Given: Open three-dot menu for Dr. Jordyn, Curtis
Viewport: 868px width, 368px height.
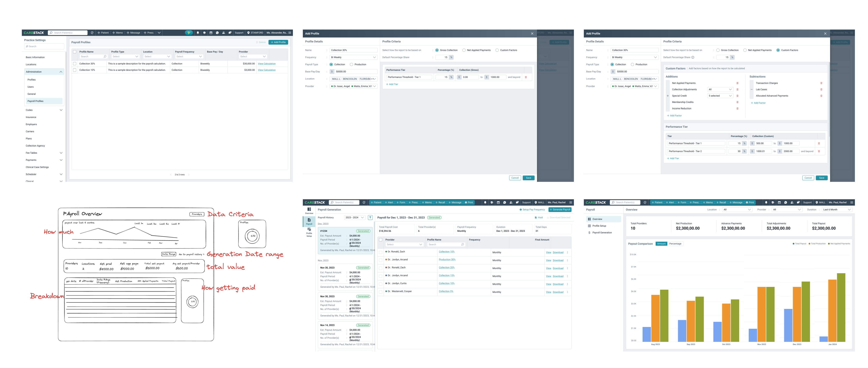Looking at the screenshot, I should coord(568,284).
